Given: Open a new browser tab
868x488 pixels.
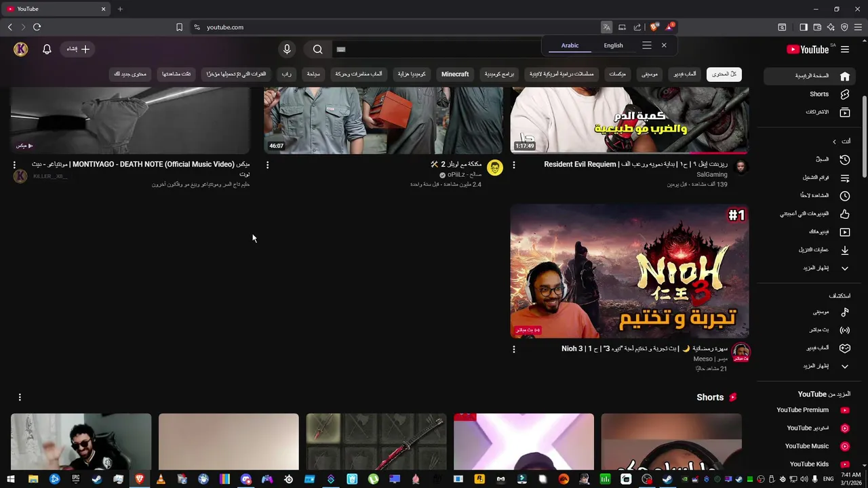Looking at the screenshot, I should [x=120, y=9].
